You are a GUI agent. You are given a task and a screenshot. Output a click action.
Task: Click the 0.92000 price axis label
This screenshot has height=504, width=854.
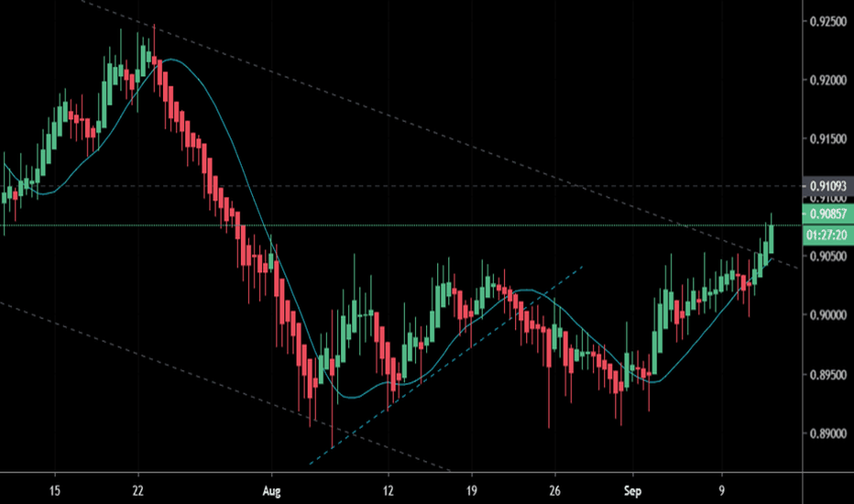[828, 80]
